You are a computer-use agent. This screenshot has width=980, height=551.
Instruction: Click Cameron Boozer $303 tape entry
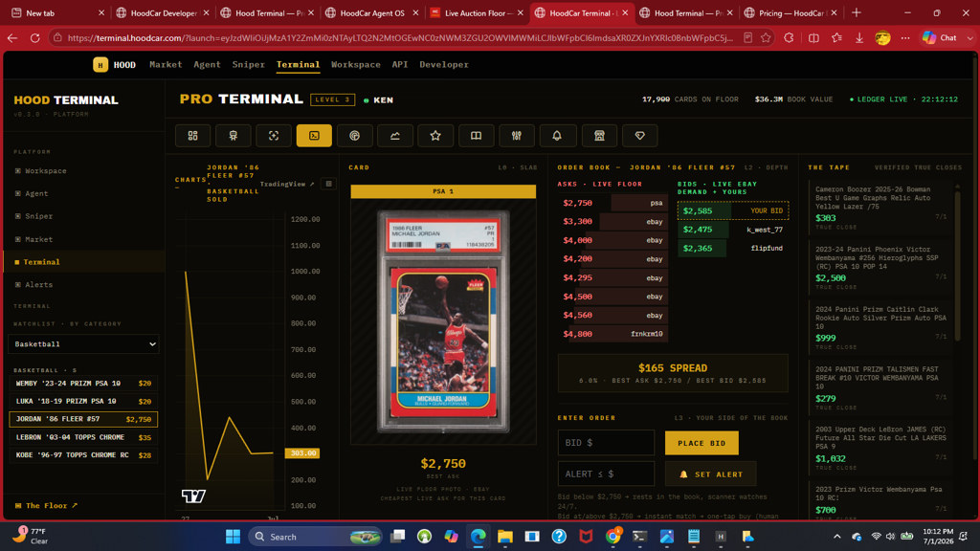click(x=880, y=208)
